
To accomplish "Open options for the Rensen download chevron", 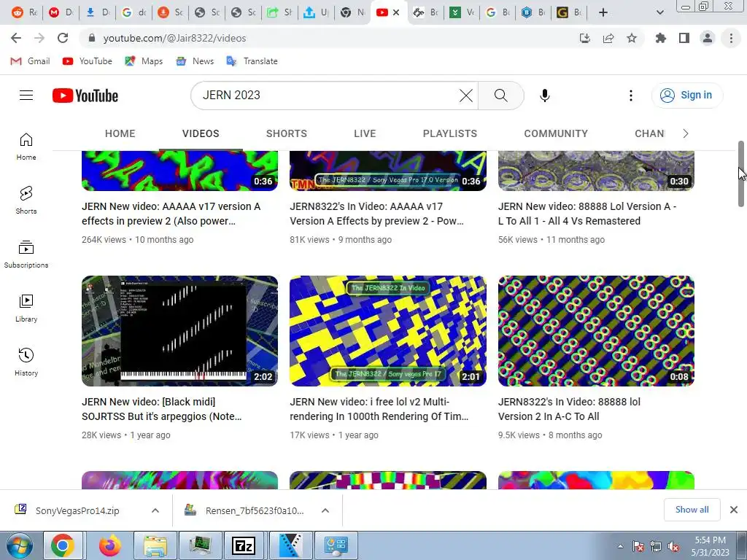I will 325,510.
